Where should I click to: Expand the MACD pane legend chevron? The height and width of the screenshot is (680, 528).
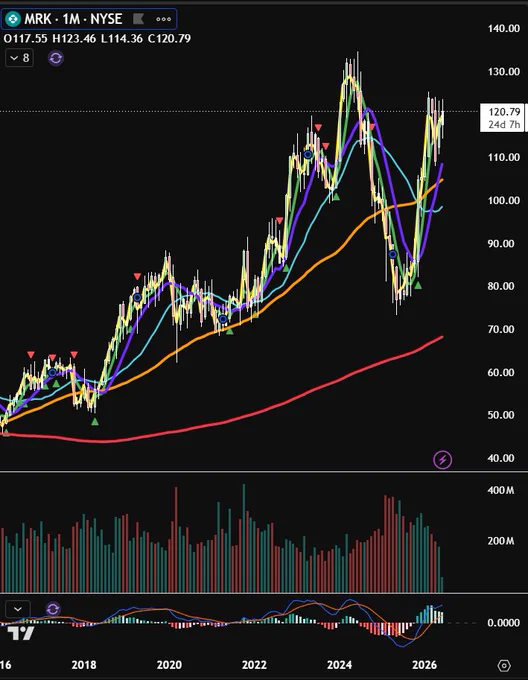(x=18, y=609)
